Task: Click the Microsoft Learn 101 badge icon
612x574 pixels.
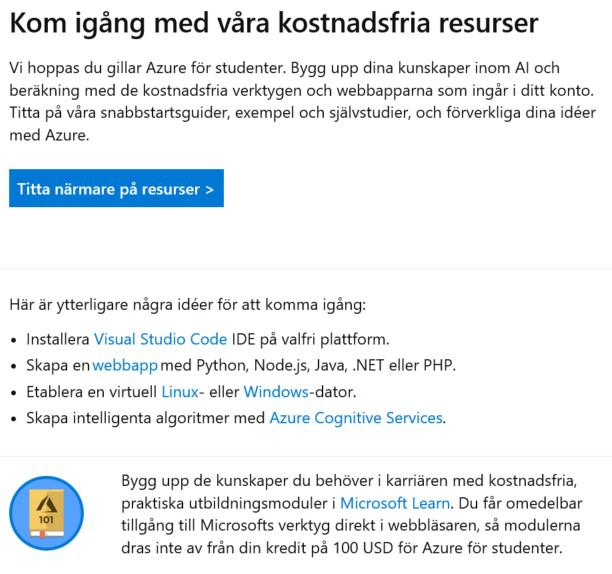Action: point(46,513)
